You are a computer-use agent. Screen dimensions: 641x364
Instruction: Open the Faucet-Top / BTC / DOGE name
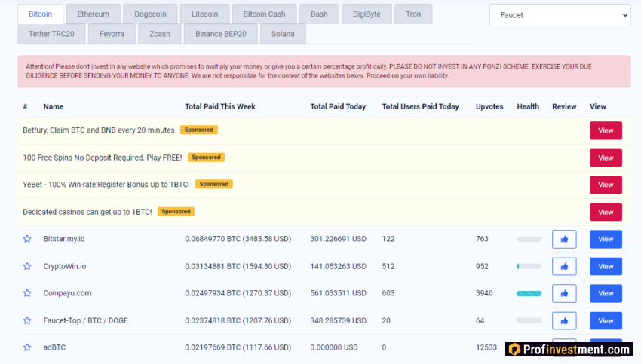point(85,321)
